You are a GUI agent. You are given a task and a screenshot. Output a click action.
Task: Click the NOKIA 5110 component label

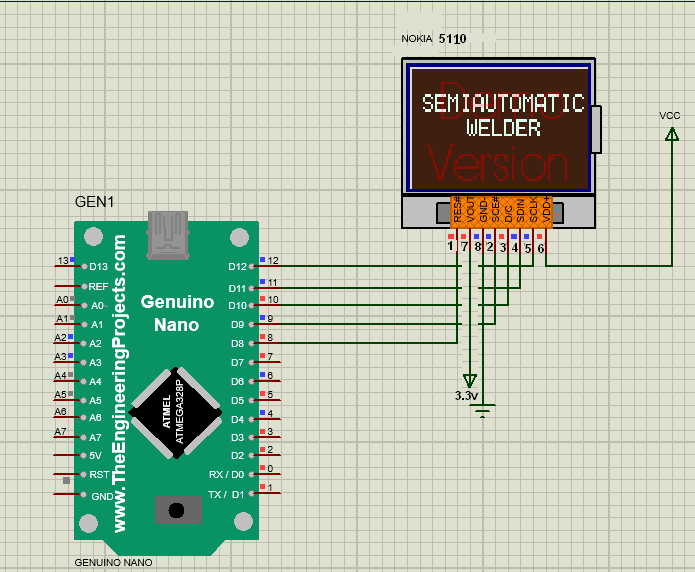pyautogui.click(x=433, y=39)
